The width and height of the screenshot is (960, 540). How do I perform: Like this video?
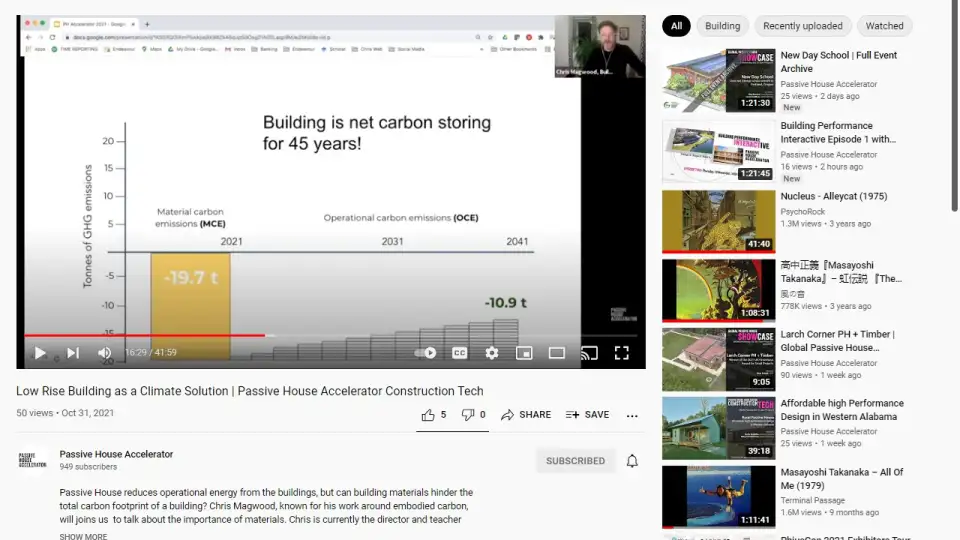point(433,415)
